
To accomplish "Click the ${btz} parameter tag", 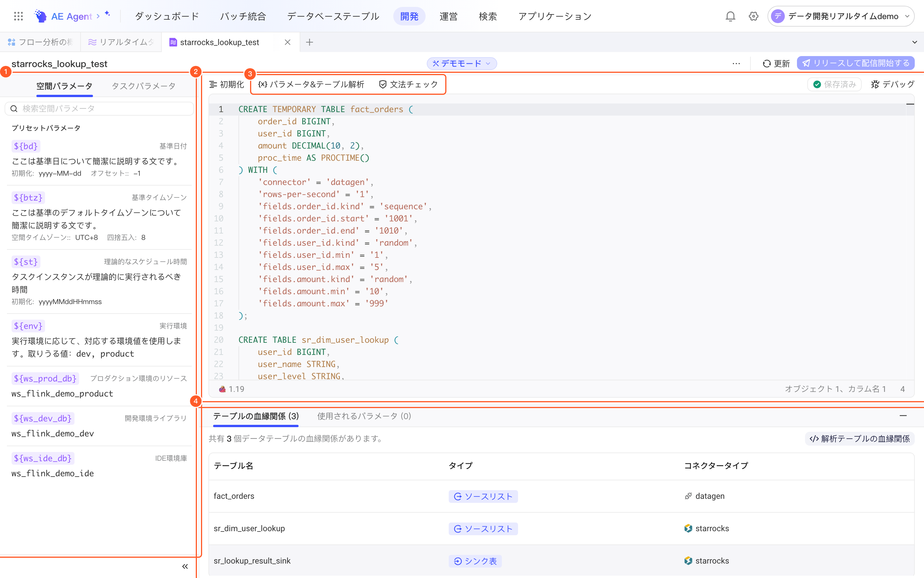I will point(28,198).
